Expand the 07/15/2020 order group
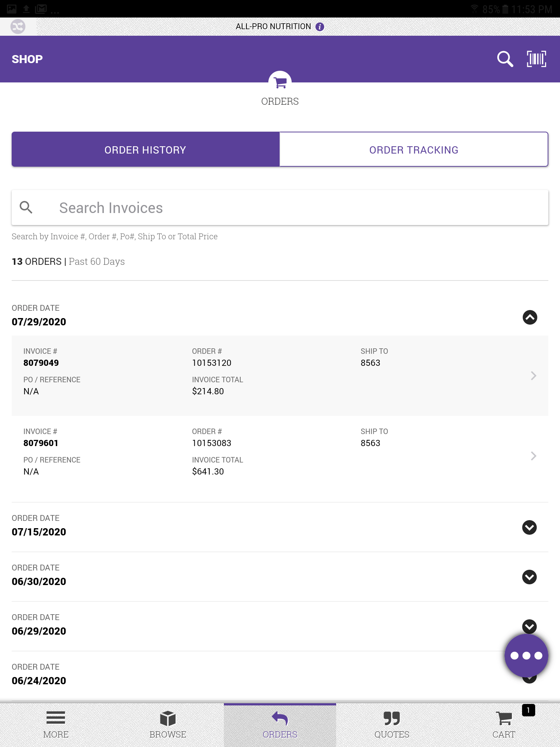 tap(529, 527)
